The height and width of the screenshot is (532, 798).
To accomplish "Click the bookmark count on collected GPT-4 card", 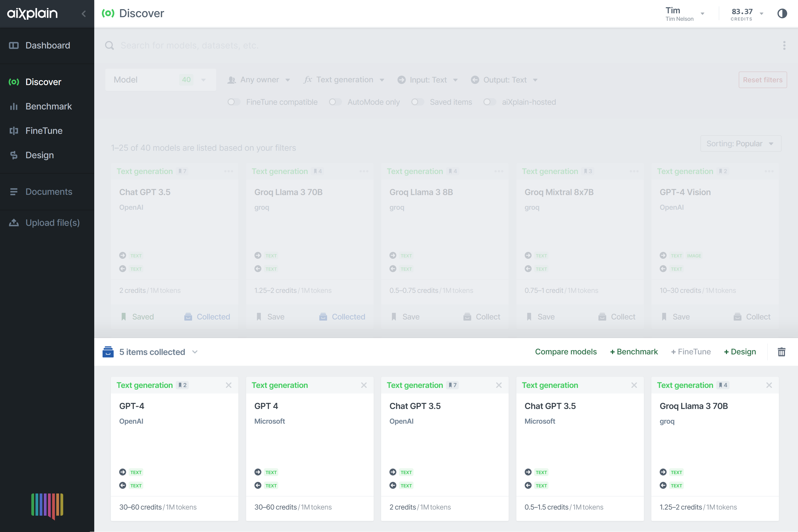I will pos(183,385).
